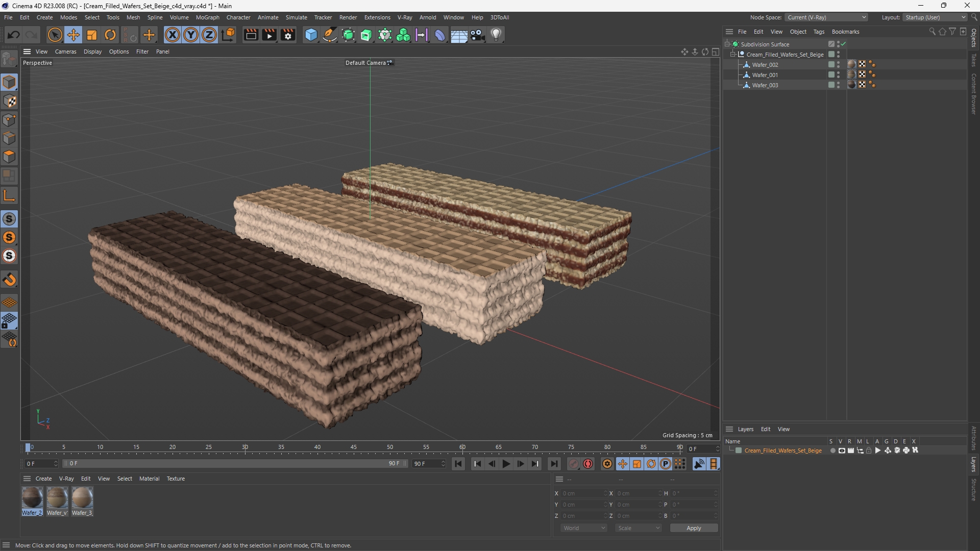980x551 pixels.
Task: Toggle X axis lock
Action: point(173,35)
